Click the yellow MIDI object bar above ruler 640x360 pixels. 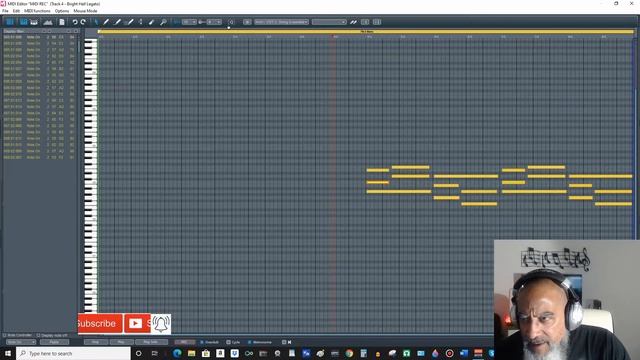point(366,31)
